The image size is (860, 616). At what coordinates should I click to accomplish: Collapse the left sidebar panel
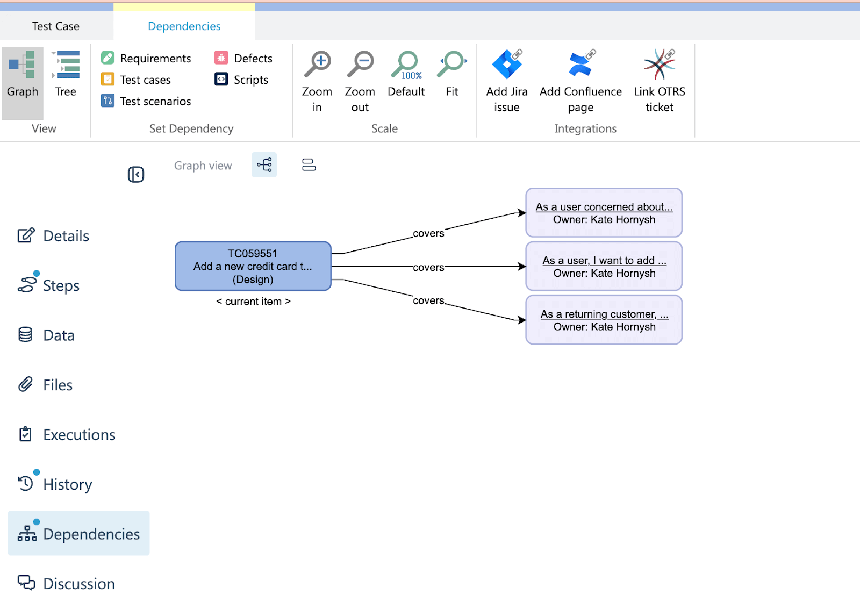(x=136, y=175)
